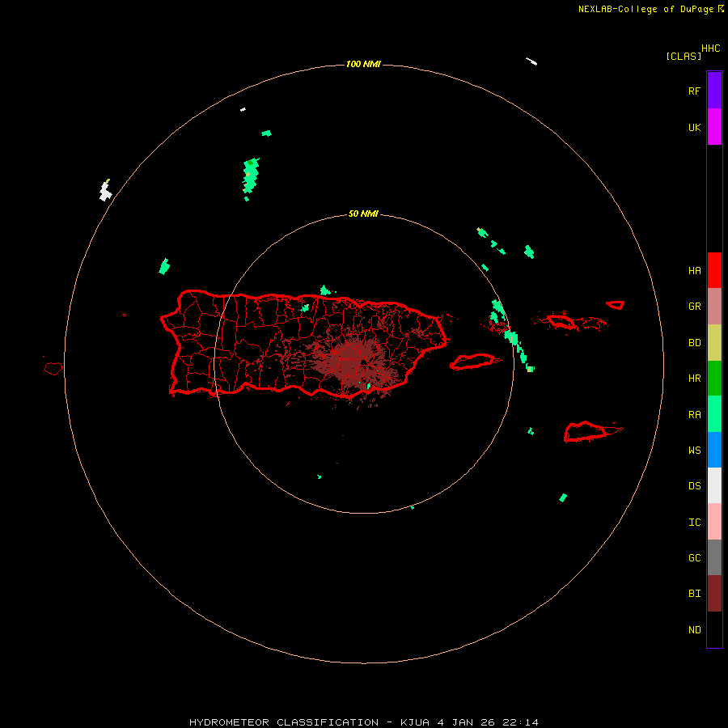
Task: Click the DS white legend swatch
Action: point(714,485)
